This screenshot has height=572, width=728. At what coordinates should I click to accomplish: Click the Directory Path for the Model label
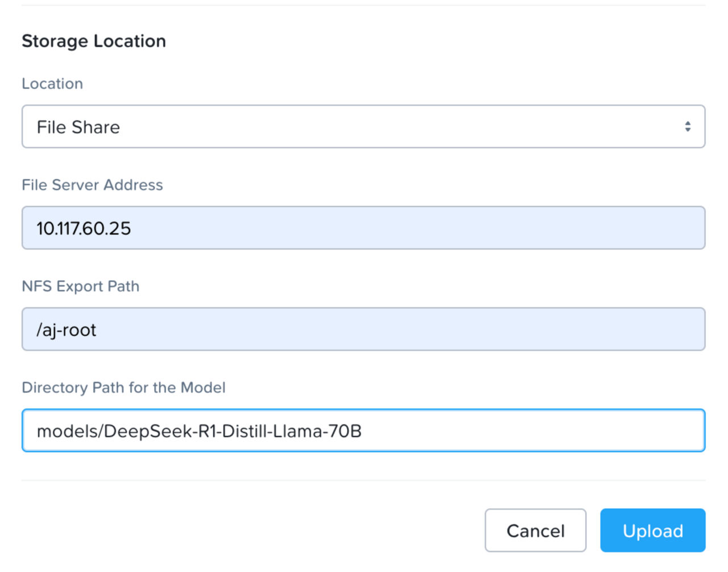[x=123, y=388]
